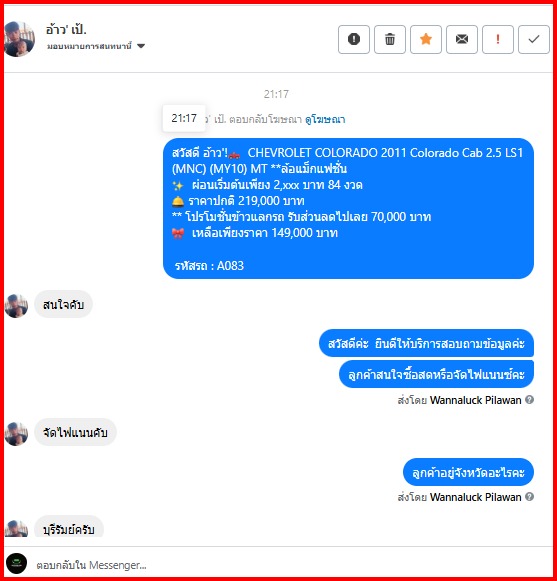The image size is (557, 581).
Task: Select the Chevrolet Colorado ad message bubble
Action: click(348, 208)
